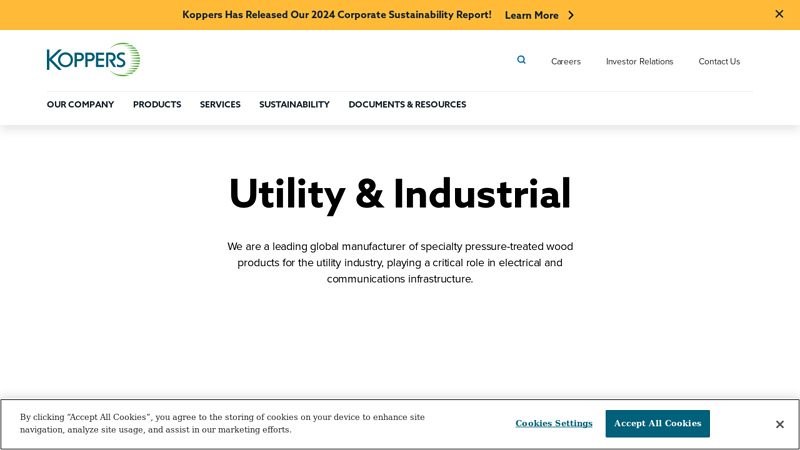Open the Sustainability menu
Image resolution: width=800 pixels, height=450 pixels.
pyautogui.click(x=294, y=104)
